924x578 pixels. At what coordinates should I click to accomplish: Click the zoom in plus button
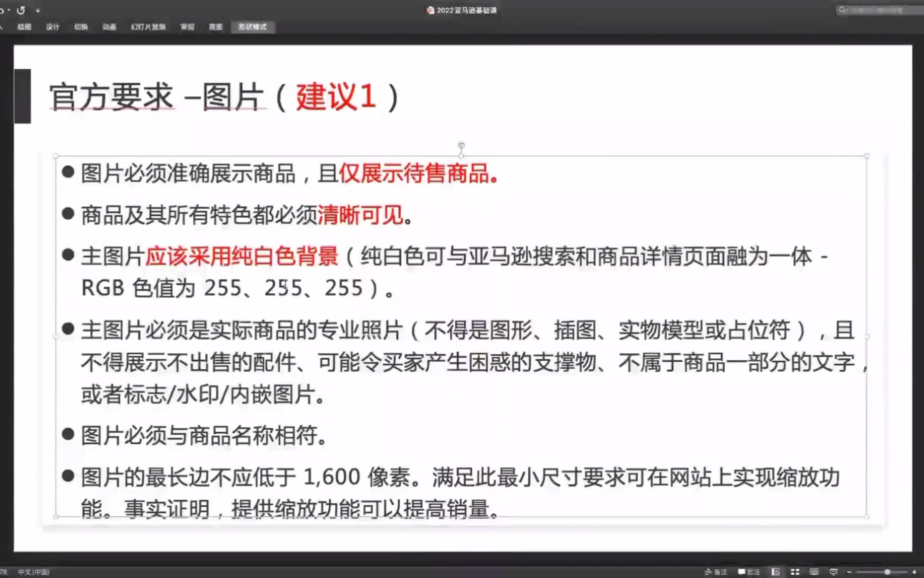point(914,572)
